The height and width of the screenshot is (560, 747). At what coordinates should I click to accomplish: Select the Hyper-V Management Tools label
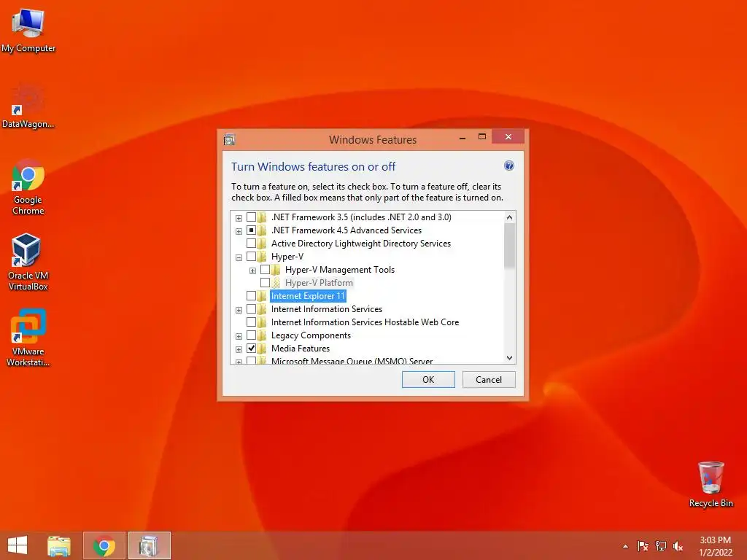pos(340,270)
